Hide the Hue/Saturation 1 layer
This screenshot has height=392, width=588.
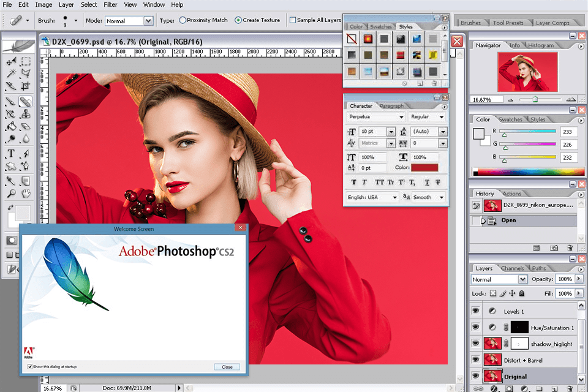coord(475,327)
